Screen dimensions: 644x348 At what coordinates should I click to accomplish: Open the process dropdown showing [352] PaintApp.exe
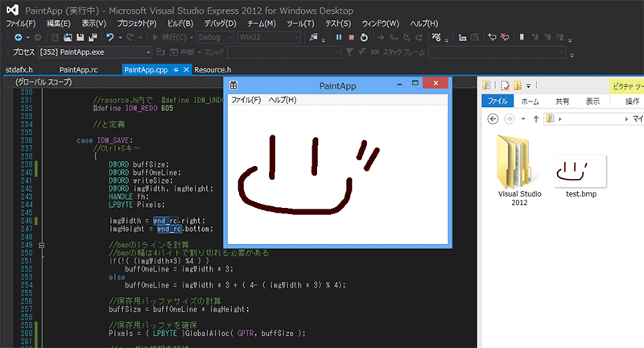(95, 52)
